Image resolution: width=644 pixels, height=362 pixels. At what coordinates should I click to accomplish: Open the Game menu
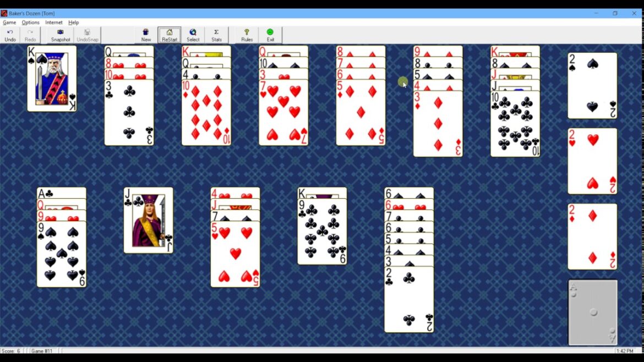(9, 23)
